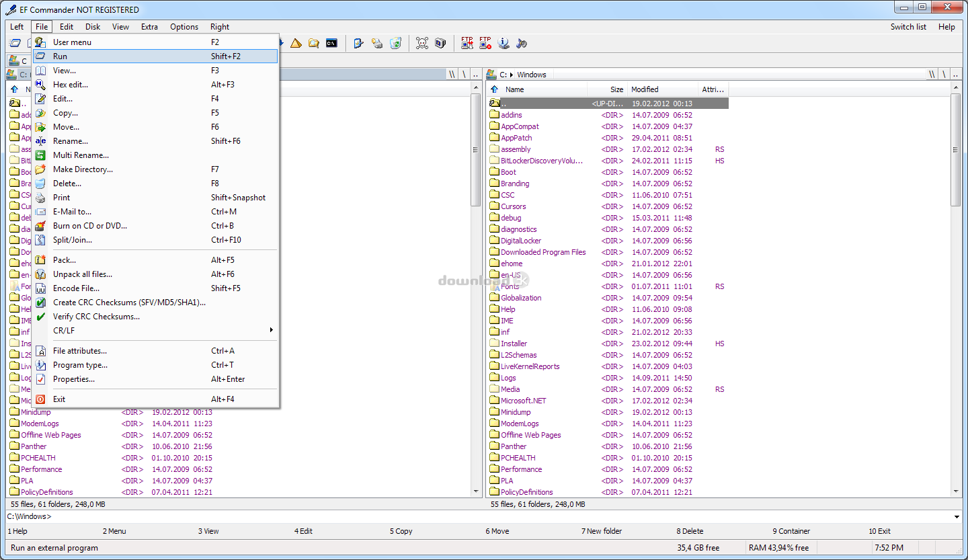968x560 pixels.
Task: Open the Extra menu in the menu bar
Action: coord(149,27)
